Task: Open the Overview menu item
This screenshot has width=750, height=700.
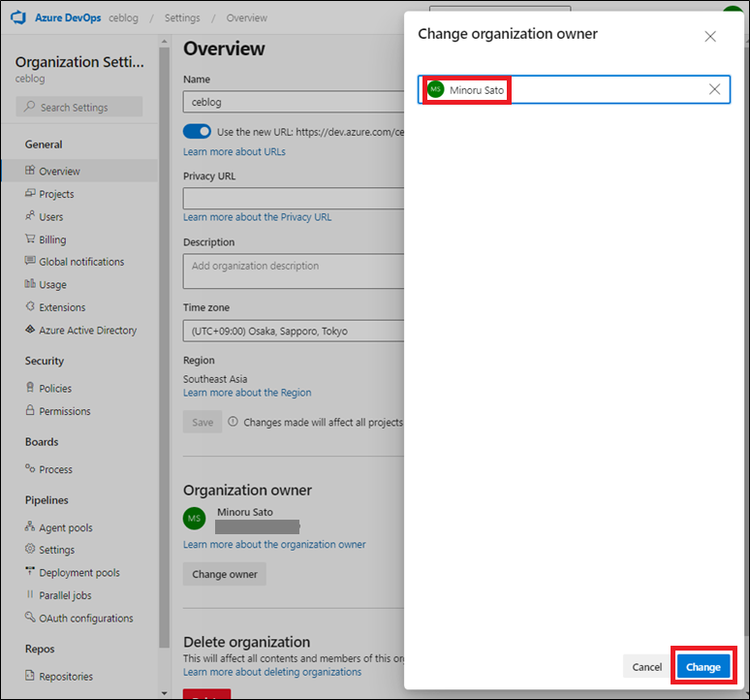Action: (79, 171)
